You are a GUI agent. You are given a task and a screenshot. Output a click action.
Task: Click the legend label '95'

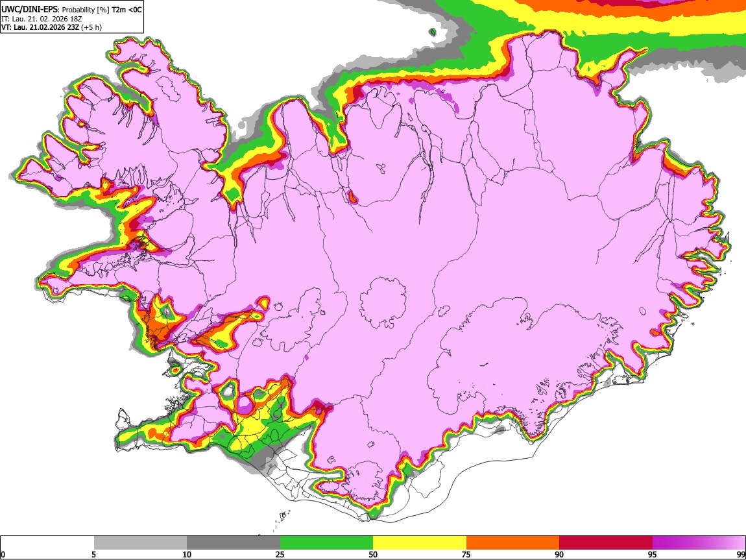point(653,554)
